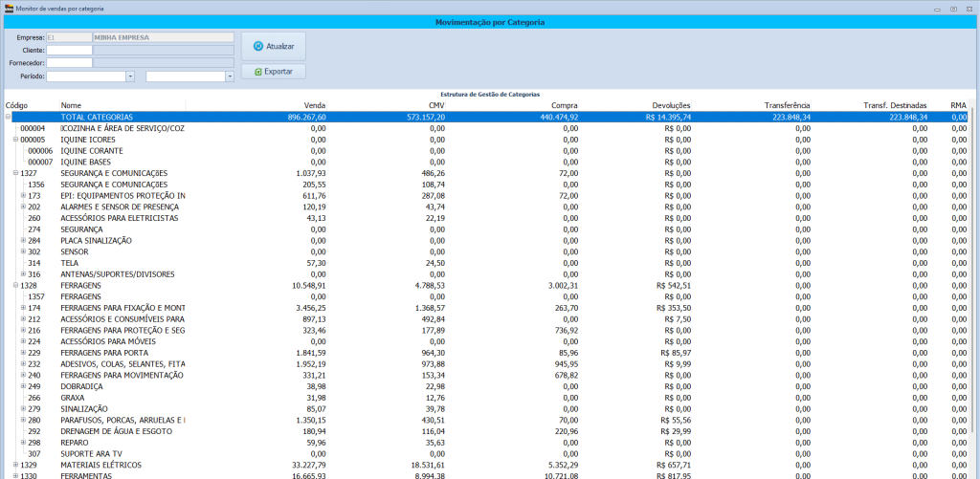Expand category 173 EPI: Equipamentos Proteção

tap(23, 195)
